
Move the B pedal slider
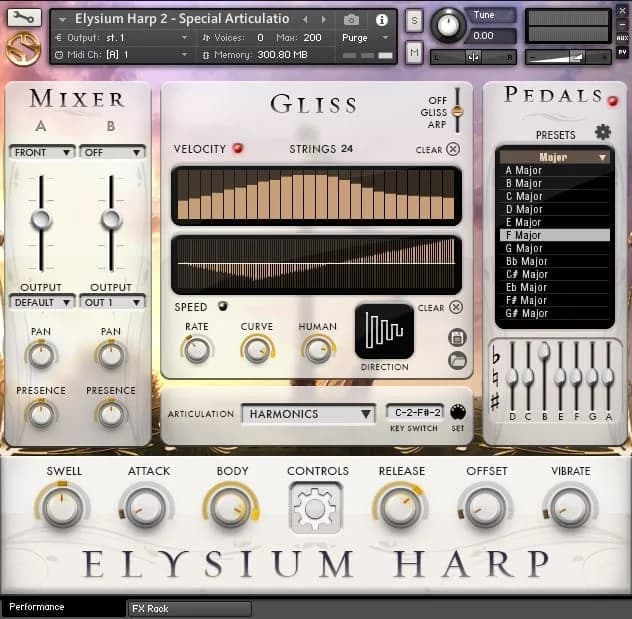[x=544, y=351]
